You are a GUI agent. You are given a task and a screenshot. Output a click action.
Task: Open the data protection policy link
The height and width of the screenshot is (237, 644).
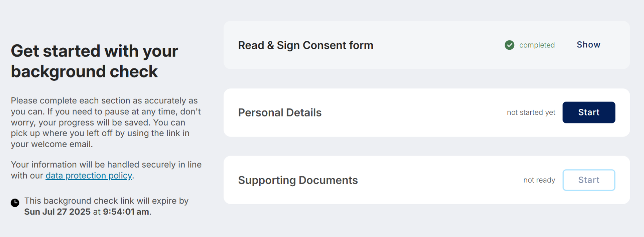pyautogui.click(x=88, y=176)
